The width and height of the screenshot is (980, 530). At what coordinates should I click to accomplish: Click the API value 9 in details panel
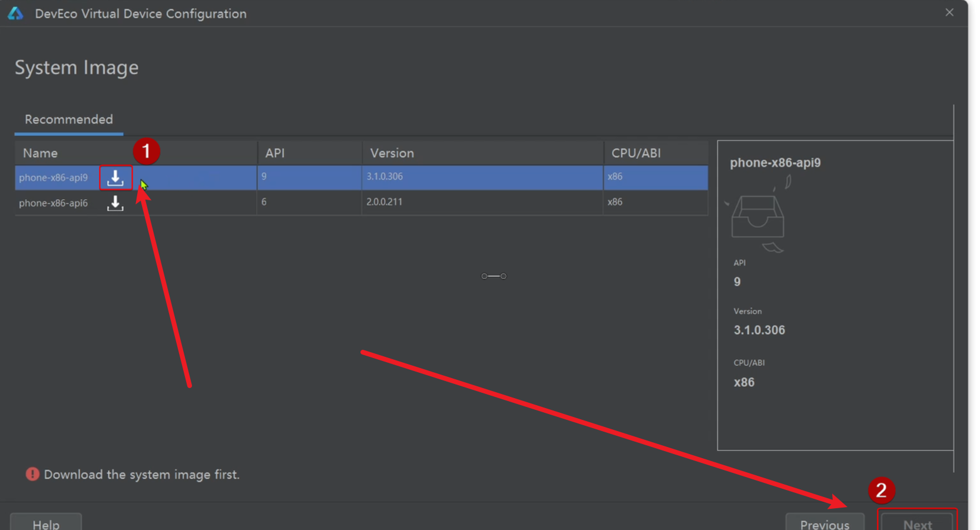tap(737, 281)
